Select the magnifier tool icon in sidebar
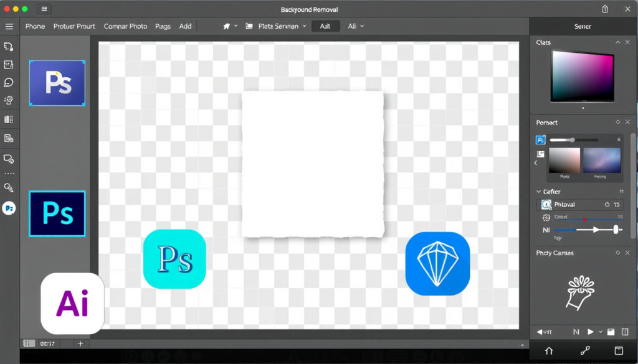638x364 pixels. coord(9,187)
